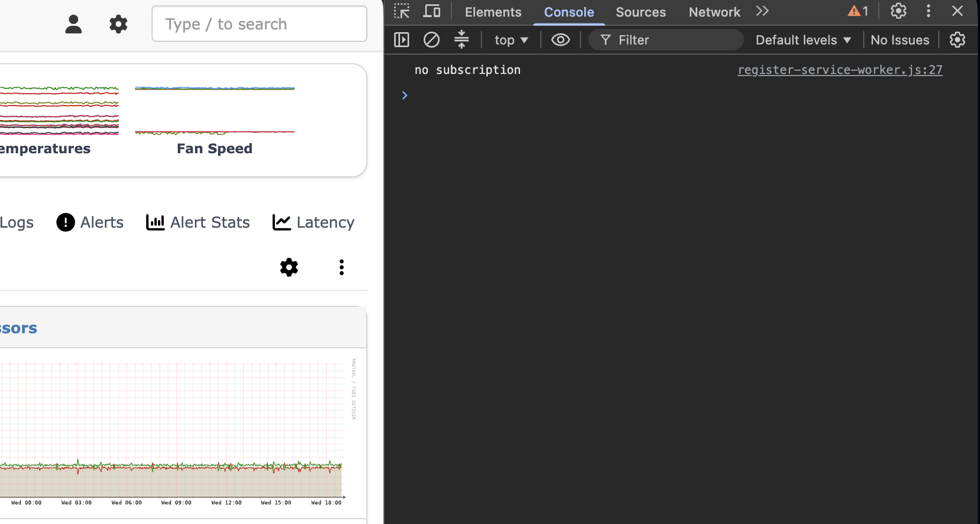Open the Network panel
The image size is (980, 524).
coord(714,12)
